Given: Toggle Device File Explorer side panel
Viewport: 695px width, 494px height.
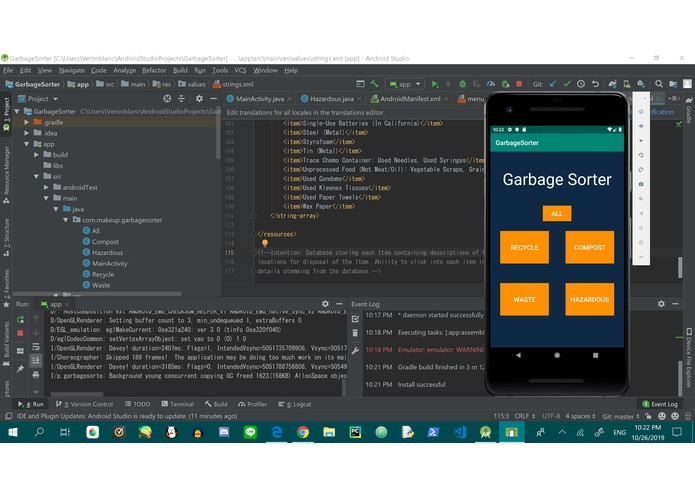Looking at the screenshot, I should (x=689, y=358).
